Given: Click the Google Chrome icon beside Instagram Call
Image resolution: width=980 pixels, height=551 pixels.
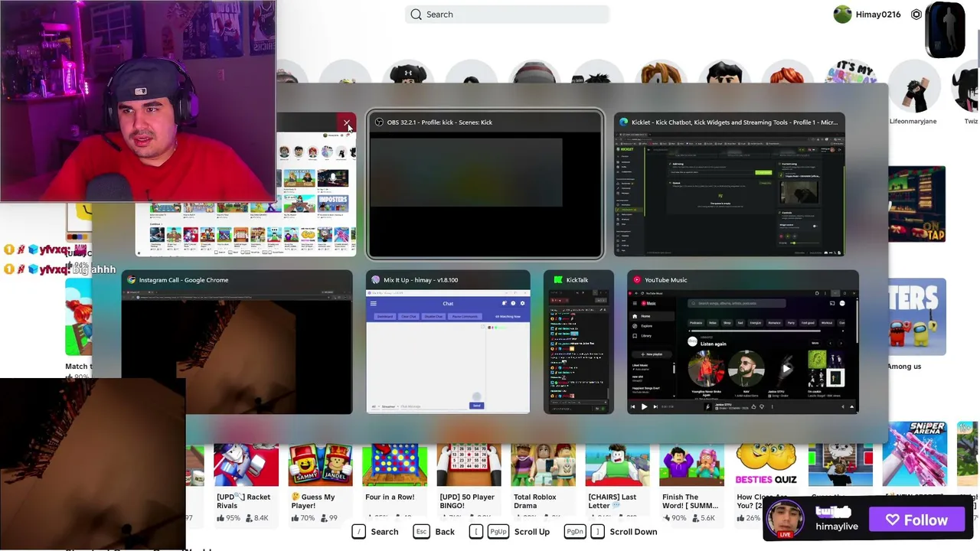Looking at the screenshot, I should point(131,280).
